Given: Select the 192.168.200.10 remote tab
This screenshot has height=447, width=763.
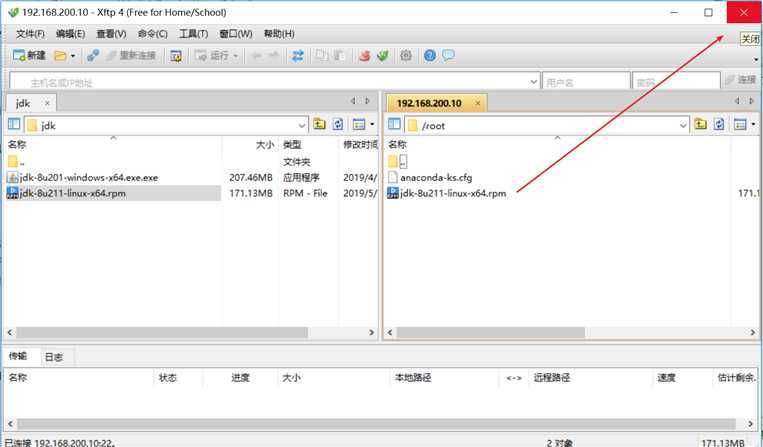Looking at the screenshot, I should click(x=429, y=103).
